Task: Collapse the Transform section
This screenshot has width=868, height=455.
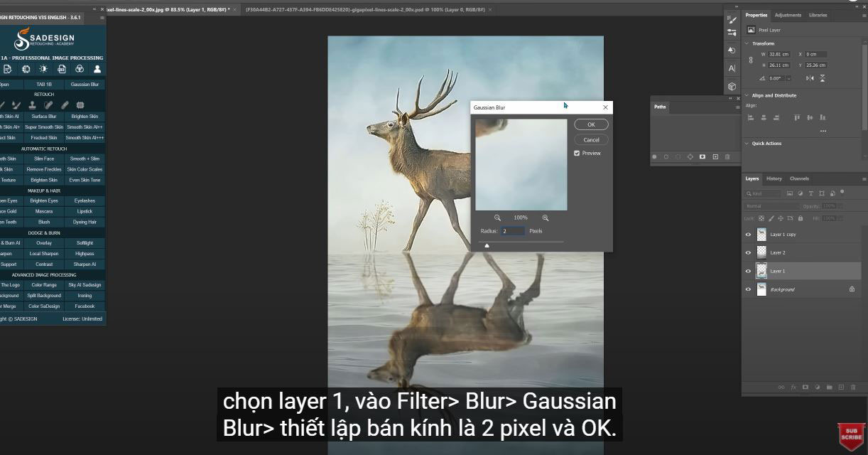Action: [x=747, y=43]
